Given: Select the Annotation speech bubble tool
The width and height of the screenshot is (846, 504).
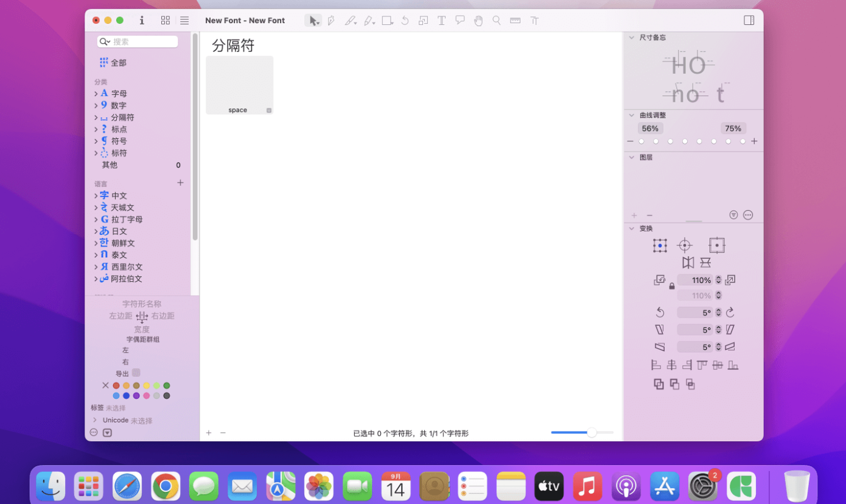Looking at the screenshot, I should point(460,21).
